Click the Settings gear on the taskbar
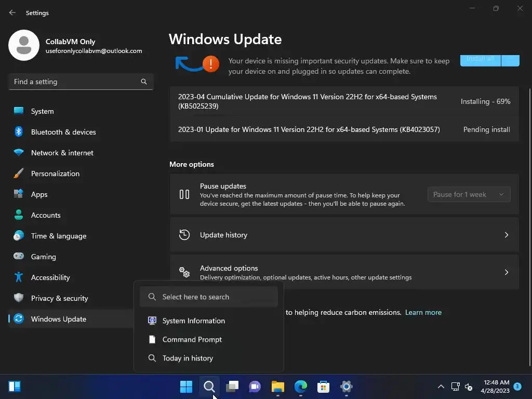 click(347, 387)
